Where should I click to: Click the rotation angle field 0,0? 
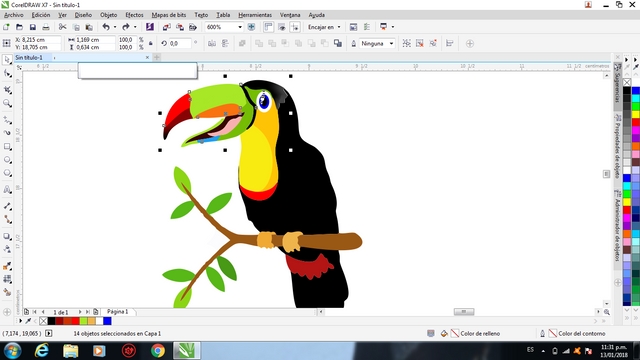180,43
